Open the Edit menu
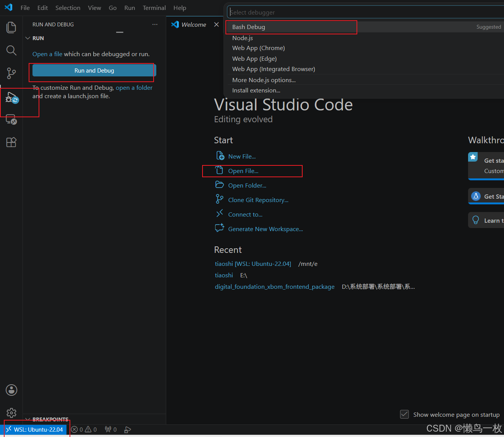This screenshot has height=437, width=504. click(43, 8)
